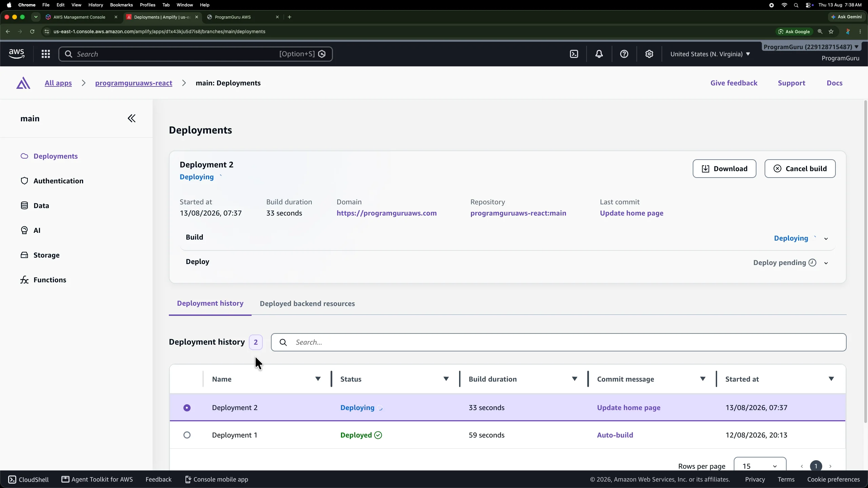
Task: Open the Profiles menu in menu bar
Action: (x=147, y=5)
